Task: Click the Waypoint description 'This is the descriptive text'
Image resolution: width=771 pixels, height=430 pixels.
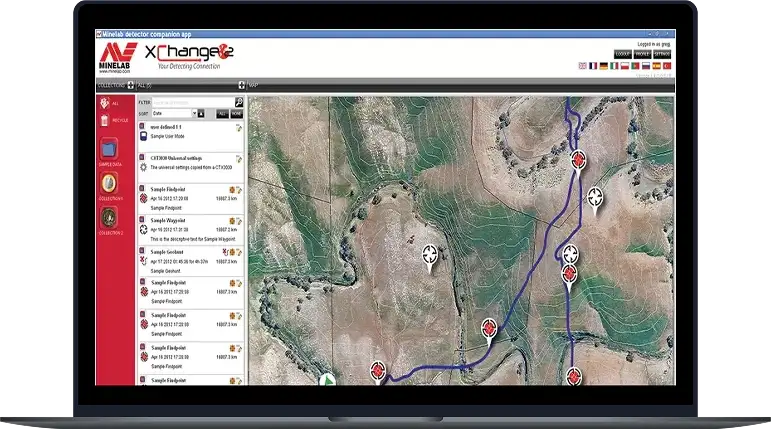Action: [x=192, y=239]
